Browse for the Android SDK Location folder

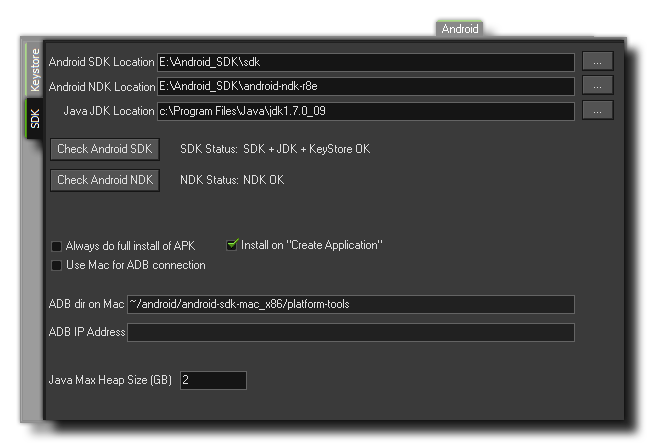coord(597,62)
